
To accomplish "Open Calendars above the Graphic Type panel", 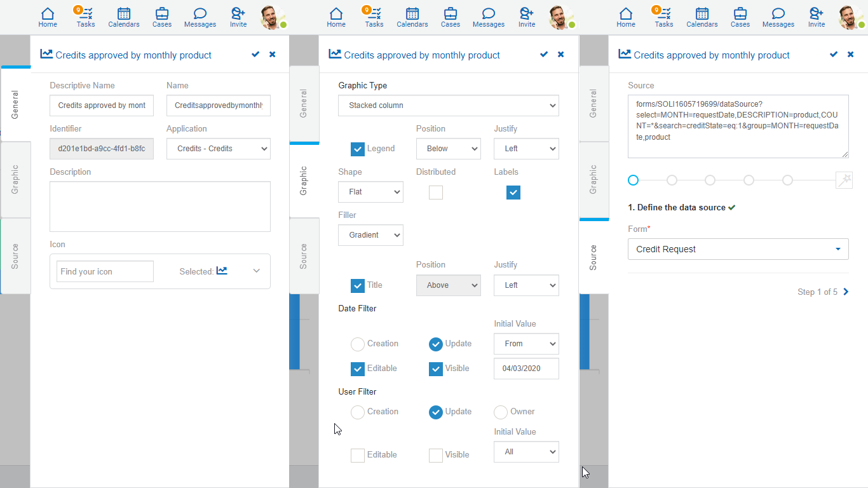I will (412, 17).
